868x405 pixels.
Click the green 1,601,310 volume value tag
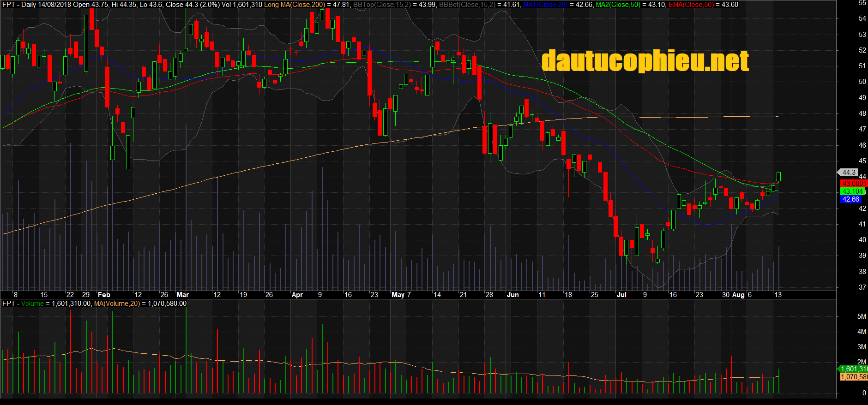pyautogui.click(x=853, y=369)
